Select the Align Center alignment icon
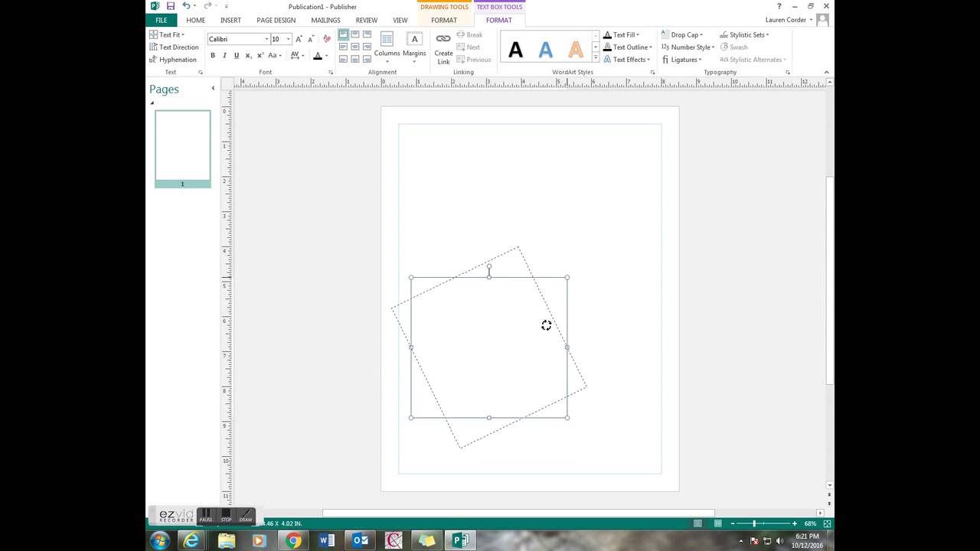Screen dimensions: 980x551 coord(355,47)
